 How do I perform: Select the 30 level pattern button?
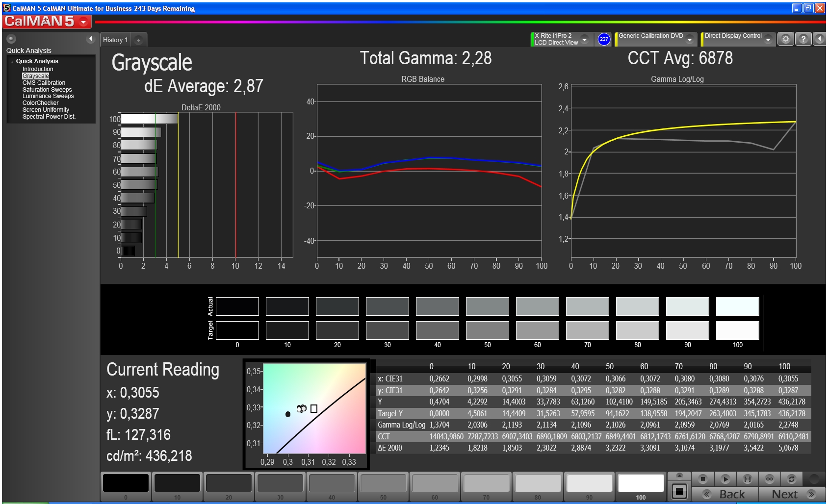point(280,487)
